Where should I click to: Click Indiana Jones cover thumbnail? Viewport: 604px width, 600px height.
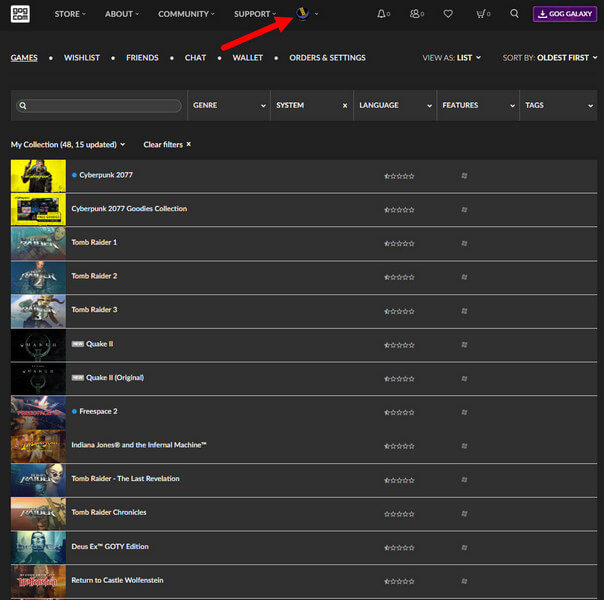pos(38,446)
